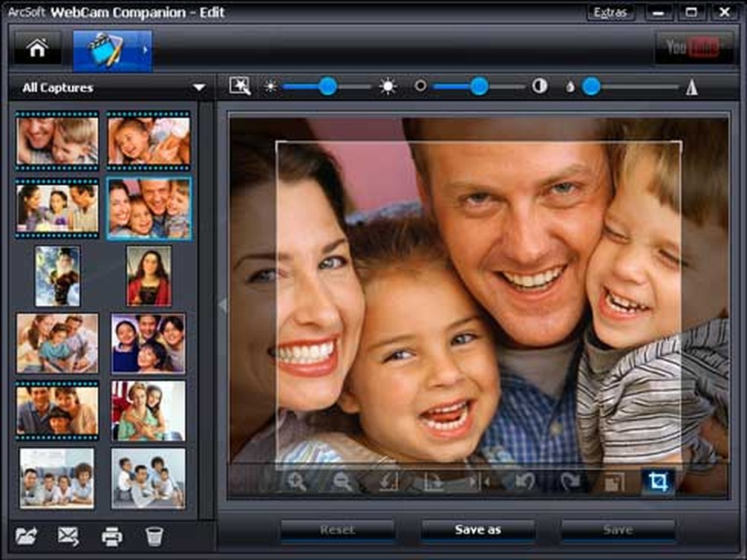Viewport: 747px width, 560px height.
Task: Open the Extras menu
Action: 610,12
